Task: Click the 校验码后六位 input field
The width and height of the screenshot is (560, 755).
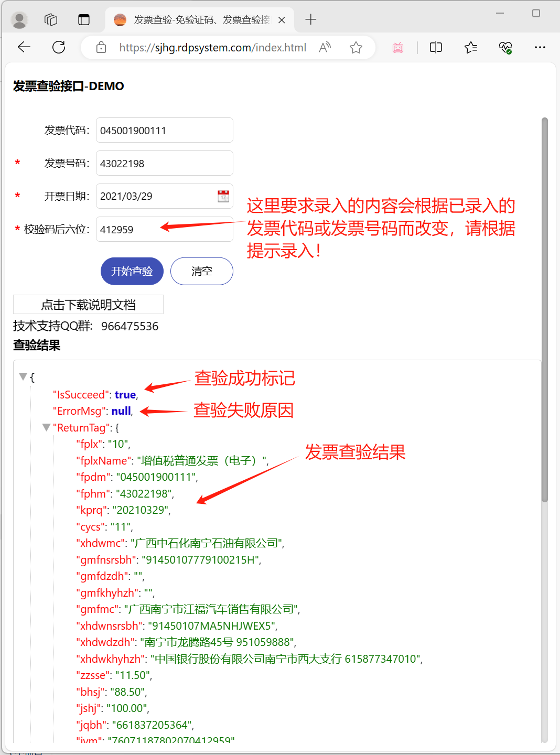Action: click(165, 229)
